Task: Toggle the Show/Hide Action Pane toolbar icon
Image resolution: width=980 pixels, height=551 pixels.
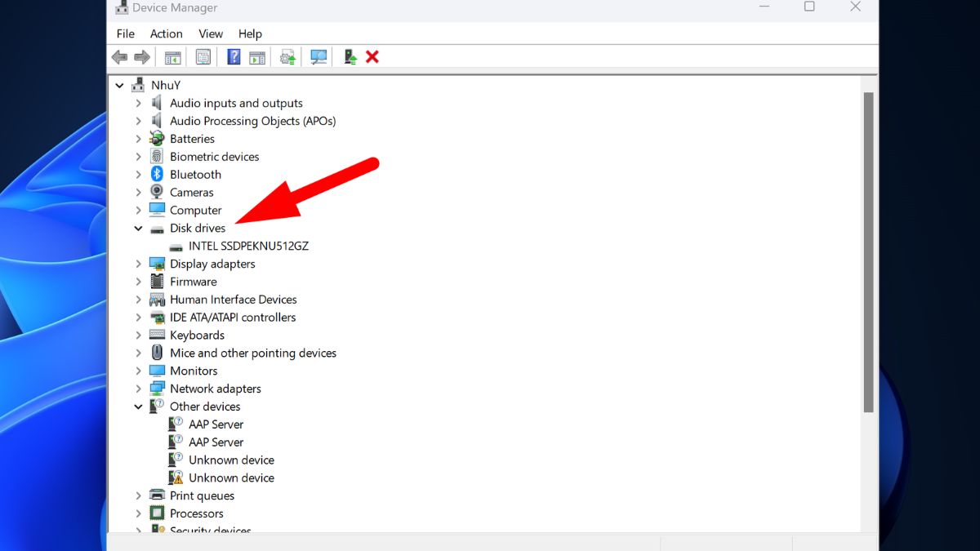Action: (257, 57)
